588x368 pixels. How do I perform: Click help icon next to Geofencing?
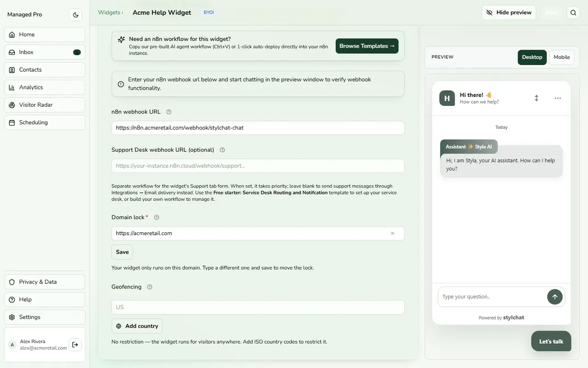pos(149,287)
